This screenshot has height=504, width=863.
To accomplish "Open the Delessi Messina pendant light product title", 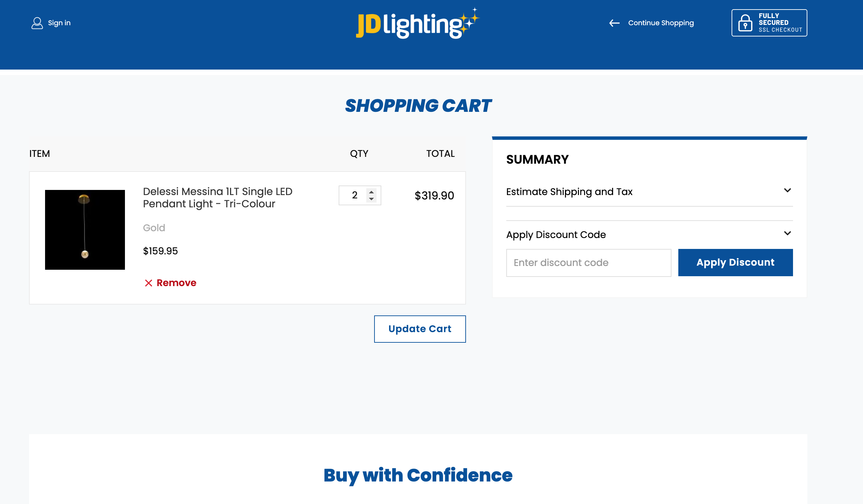I will point(217,197).
